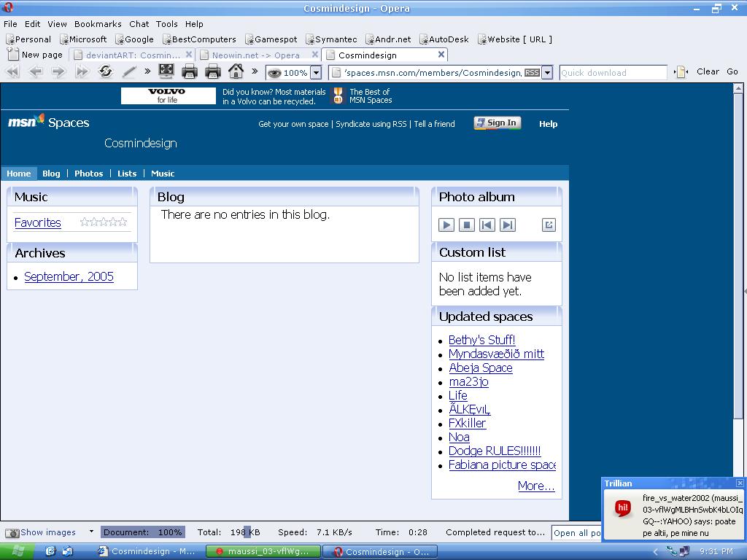The width and height of the screenshot is (747, 560).
Task: Open the Andr.net bookmark
Action: click(x=388, y=39)
